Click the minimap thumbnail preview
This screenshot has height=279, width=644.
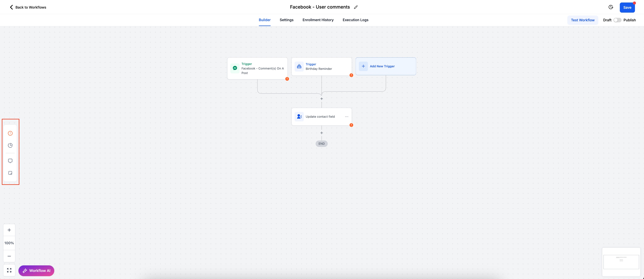[621, 262]
